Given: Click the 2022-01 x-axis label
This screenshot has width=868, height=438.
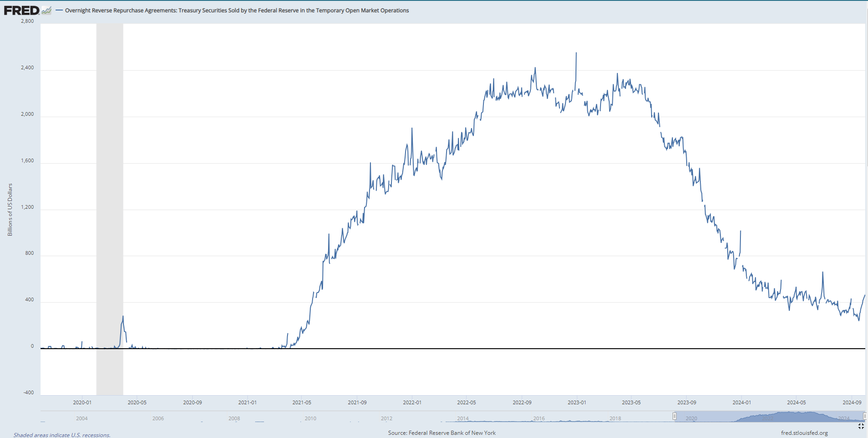Looking at the screenshot, I should tap(412, 402).
